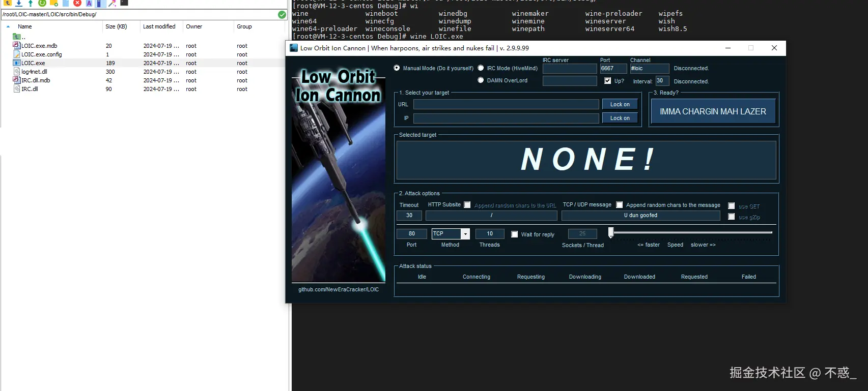Viewport: 868px width, 391px height.
Task: Click the LOIC.exe application icon
Action: 17,63
